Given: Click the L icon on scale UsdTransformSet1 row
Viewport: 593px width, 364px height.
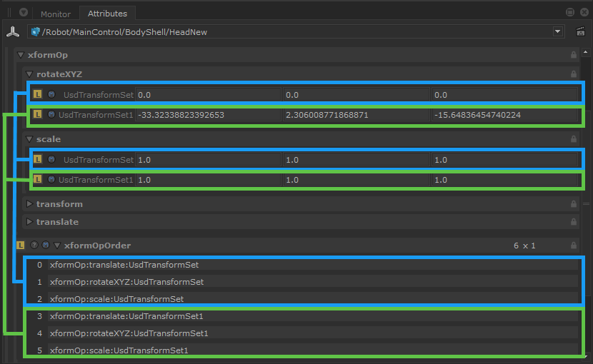Looking at the screenshot, I should [38, 180].
